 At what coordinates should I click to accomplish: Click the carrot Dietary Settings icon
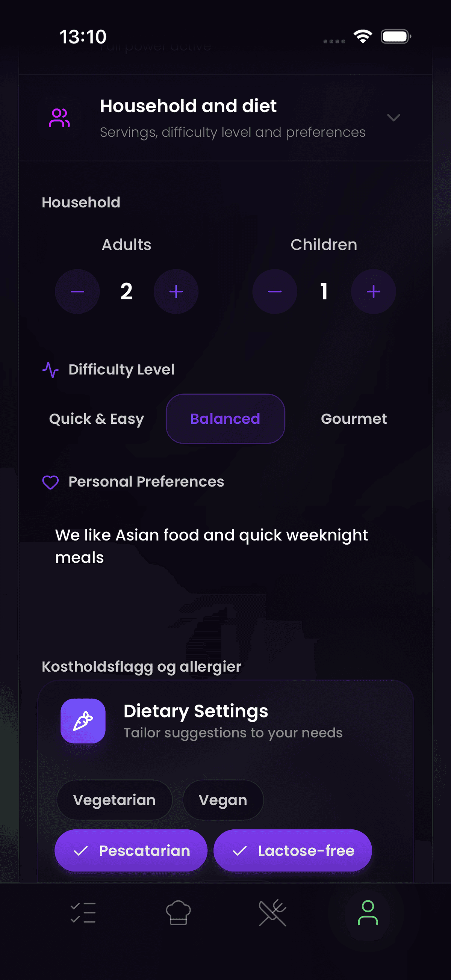coord(83,720)
